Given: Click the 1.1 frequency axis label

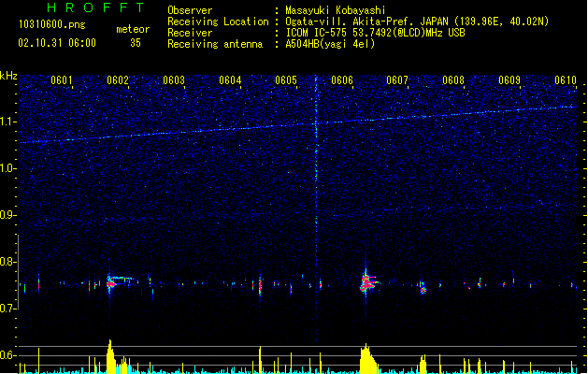Looking at the screenshot, I should click(8, 122).
